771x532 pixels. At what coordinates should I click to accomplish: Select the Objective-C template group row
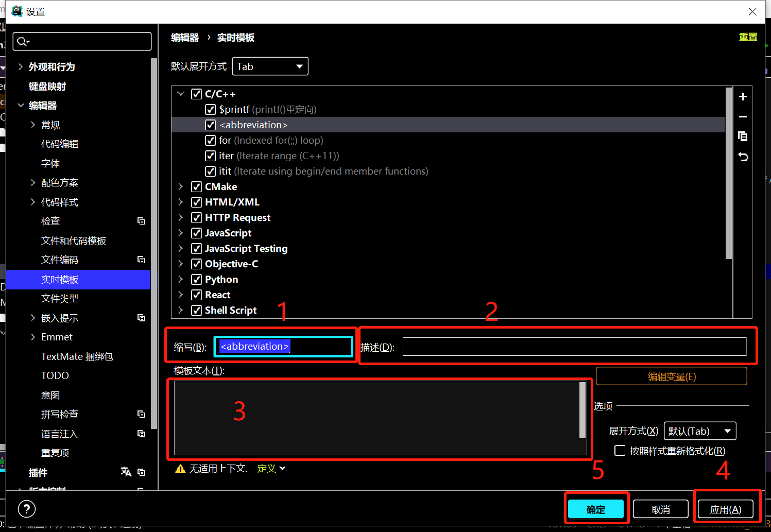click(x=448, y=264)
